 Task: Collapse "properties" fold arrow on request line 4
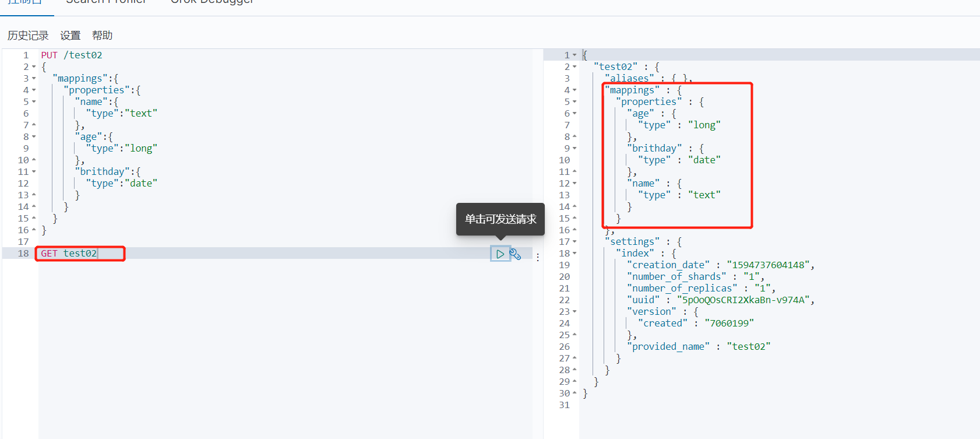tap(34, 90)
